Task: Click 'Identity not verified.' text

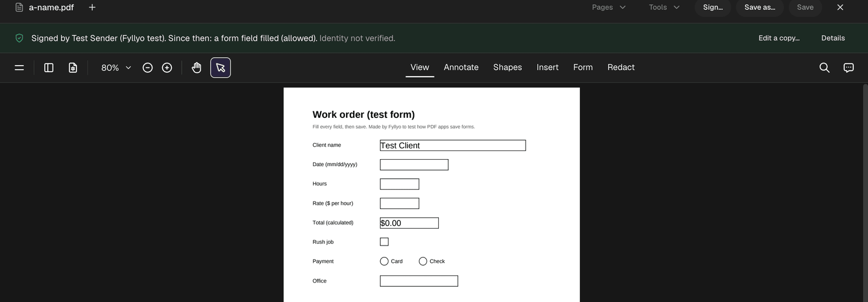Action: coord(357,38)
